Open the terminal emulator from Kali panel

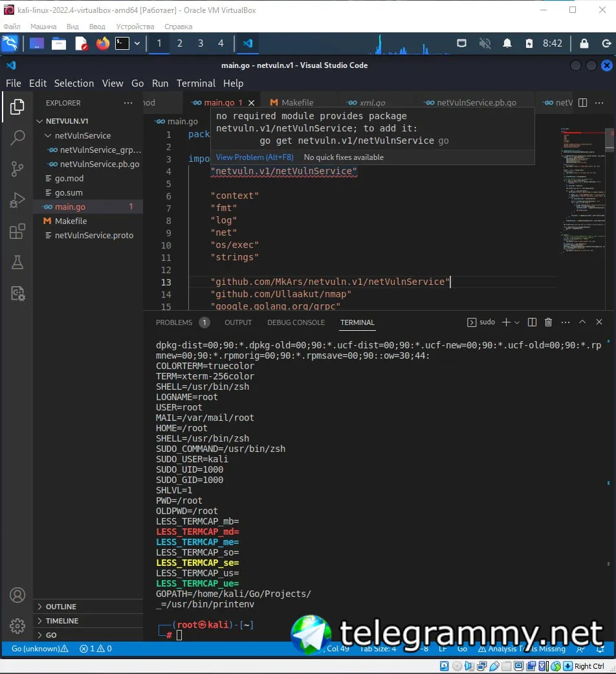(122, 43)
